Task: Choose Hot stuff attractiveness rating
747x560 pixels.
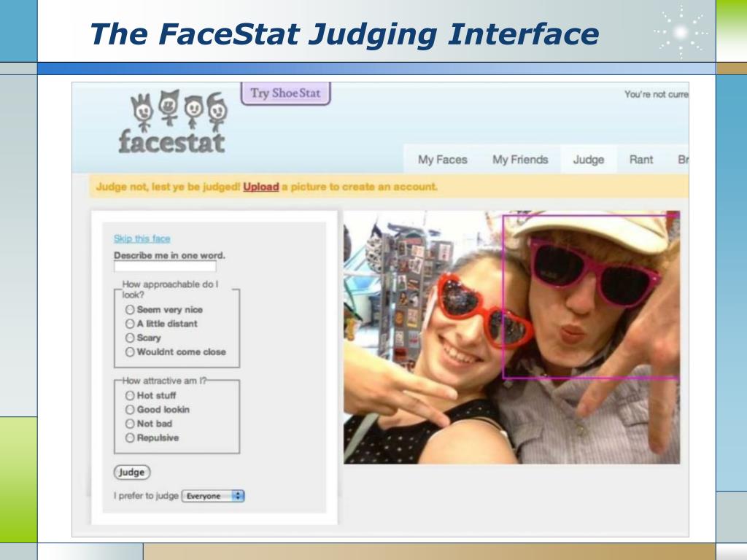Action: pyautogui.click(x=130, y=395)
